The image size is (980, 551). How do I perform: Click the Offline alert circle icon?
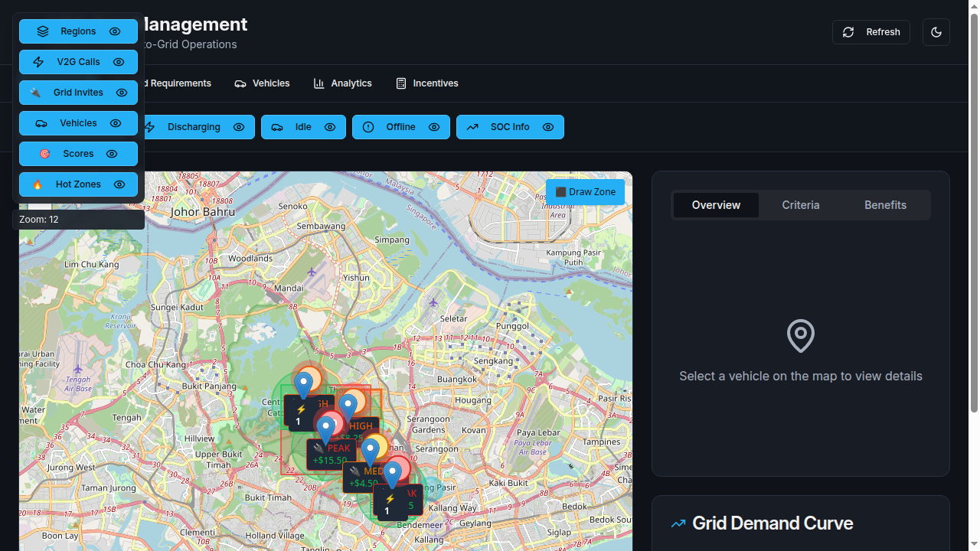368,127
